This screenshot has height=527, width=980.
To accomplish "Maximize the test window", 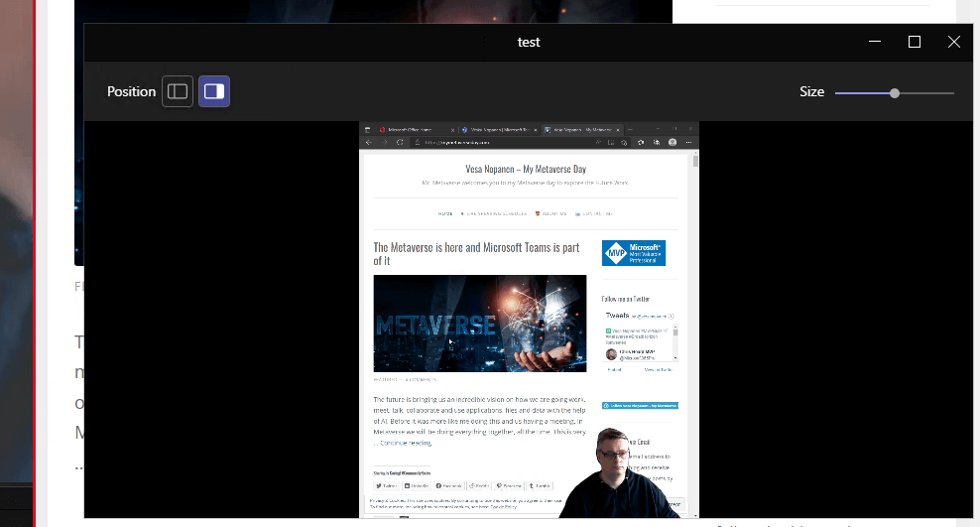I will point(915,42).
